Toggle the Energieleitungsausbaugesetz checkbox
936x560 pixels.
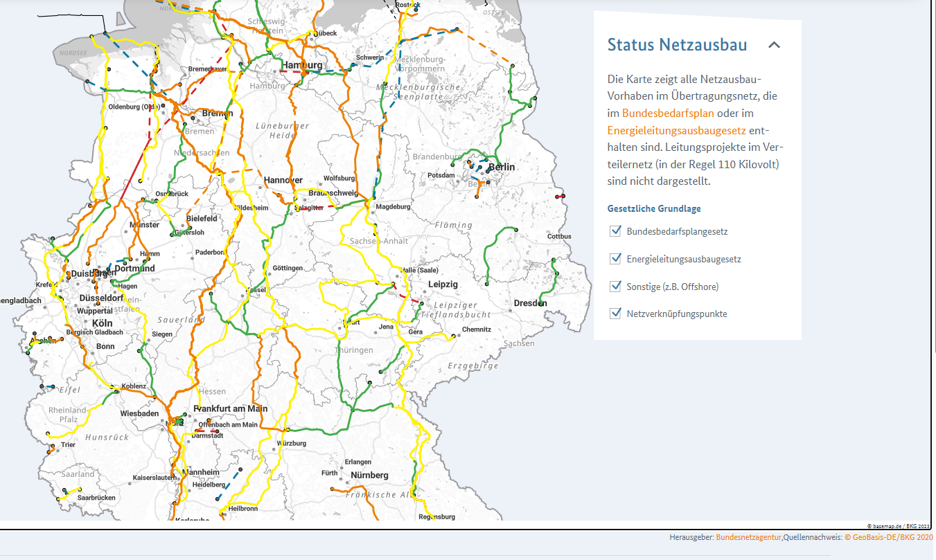(615, 259)
